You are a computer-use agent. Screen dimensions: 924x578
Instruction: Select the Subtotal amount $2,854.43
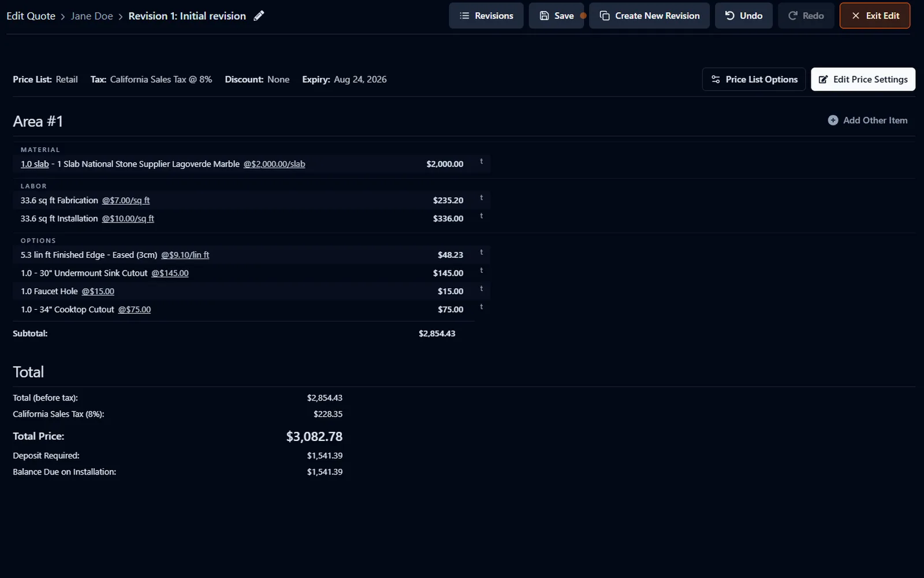[437, 334]
